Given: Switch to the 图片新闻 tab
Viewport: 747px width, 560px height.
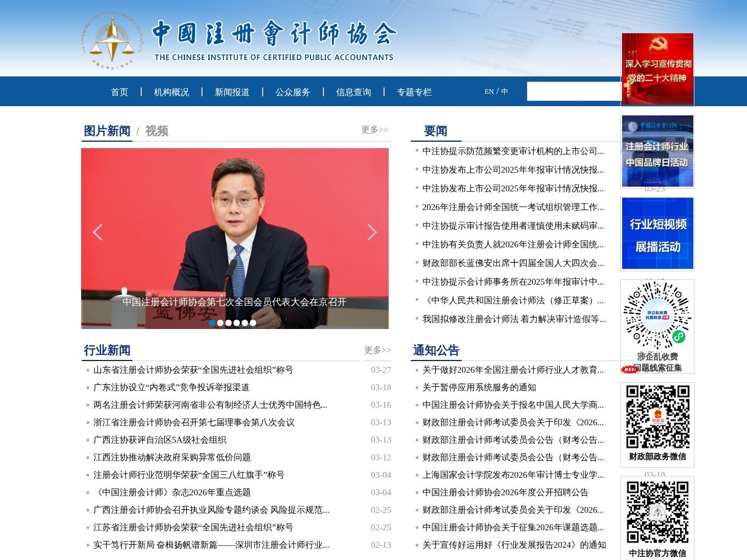Looking at the screenshot, I should click(107, 131).
